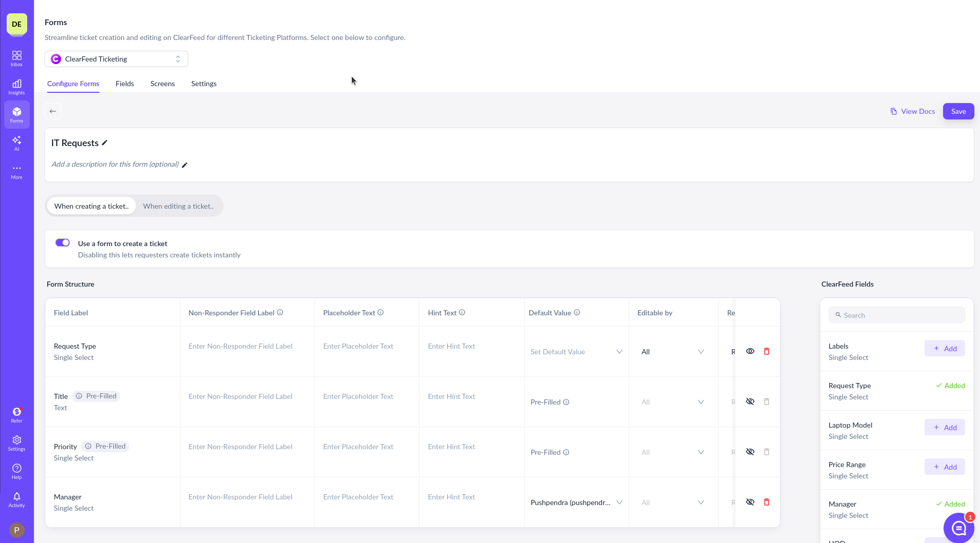The height and width of the screenshot is (543, 980).
Task: Select the Forms icon in the sidebar
Action: point(16,114)
